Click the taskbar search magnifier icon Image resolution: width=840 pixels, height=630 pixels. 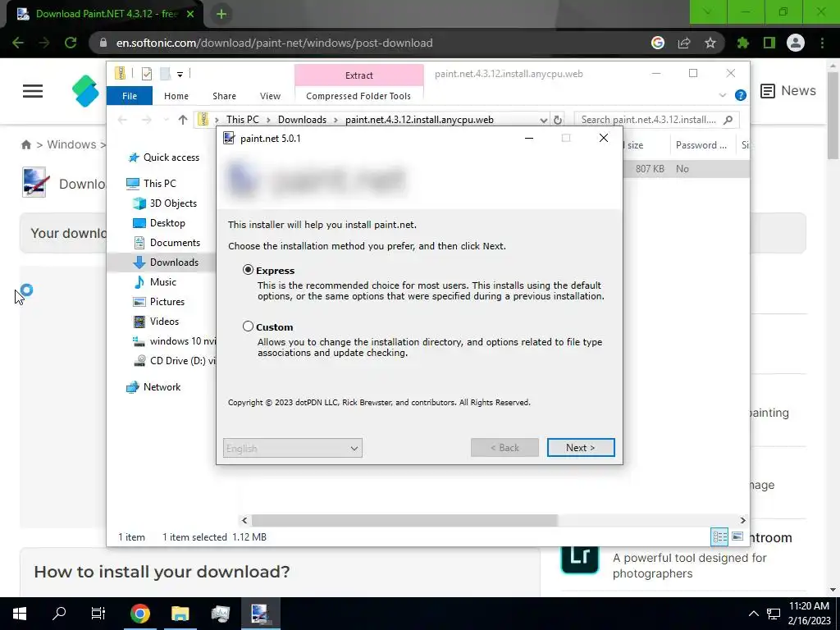(59, 614)
